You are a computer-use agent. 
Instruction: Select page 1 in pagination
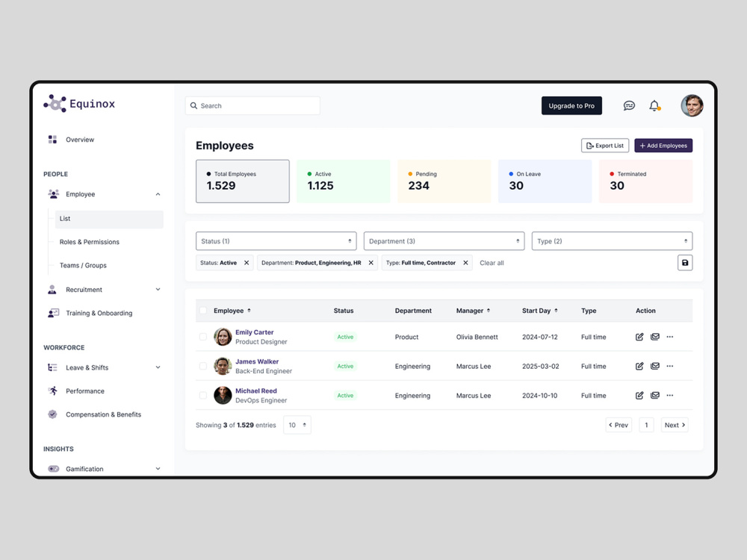646,425
